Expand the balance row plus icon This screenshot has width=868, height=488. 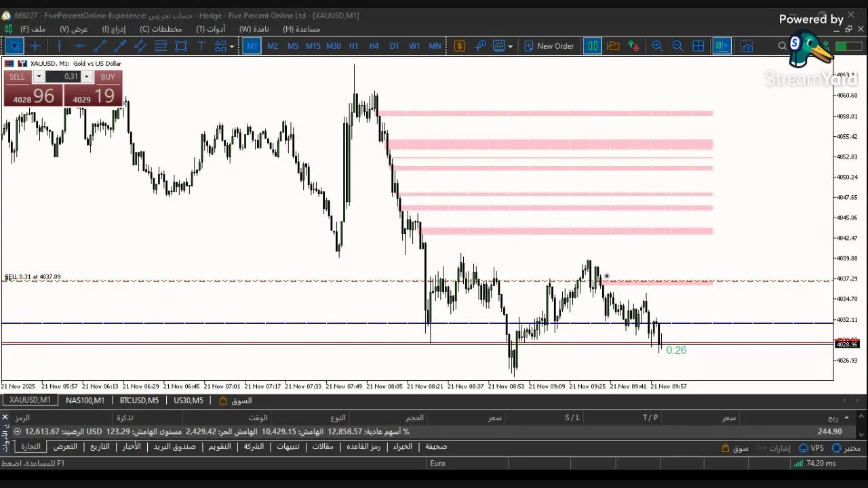pos(17,432)
